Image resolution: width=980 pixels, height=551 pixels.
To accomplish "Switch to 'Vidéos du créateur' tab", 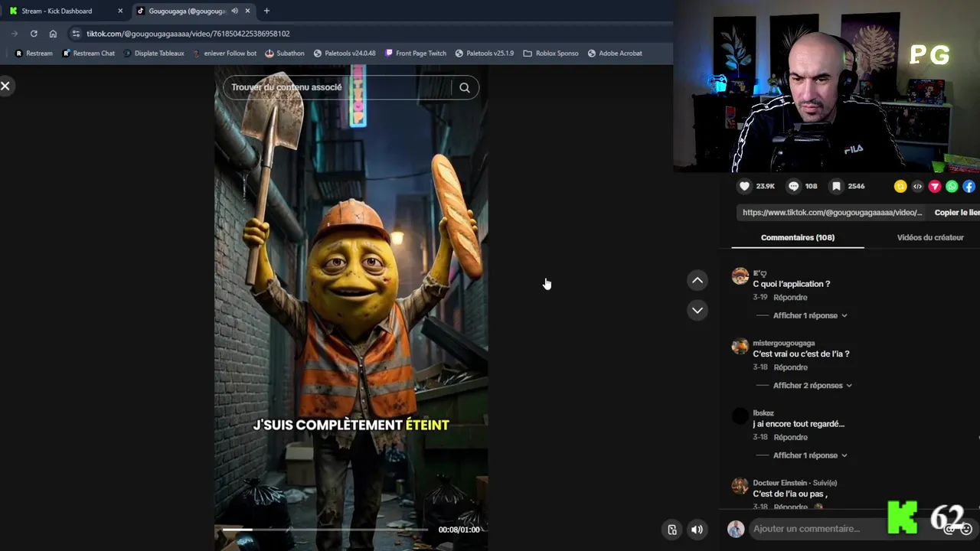I will 929,237.
